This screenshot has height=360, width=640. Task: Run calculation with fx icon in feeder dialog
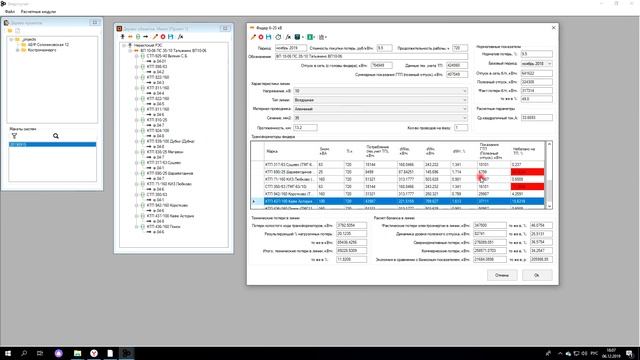[x=288, y=37]
